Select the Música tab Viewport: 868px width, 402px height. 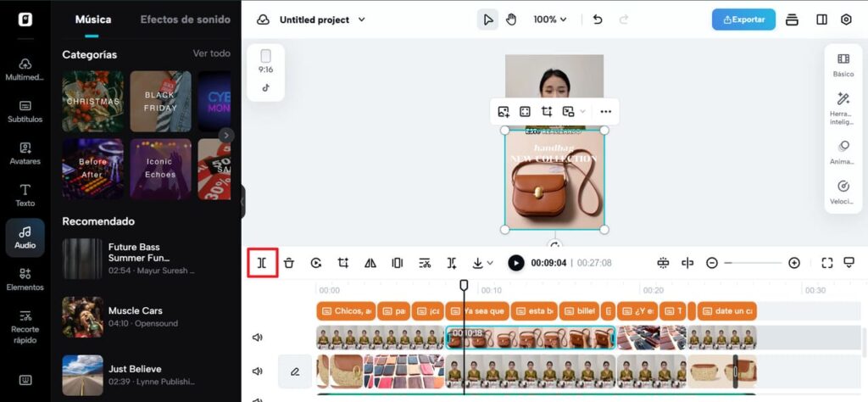coord(92,20)
